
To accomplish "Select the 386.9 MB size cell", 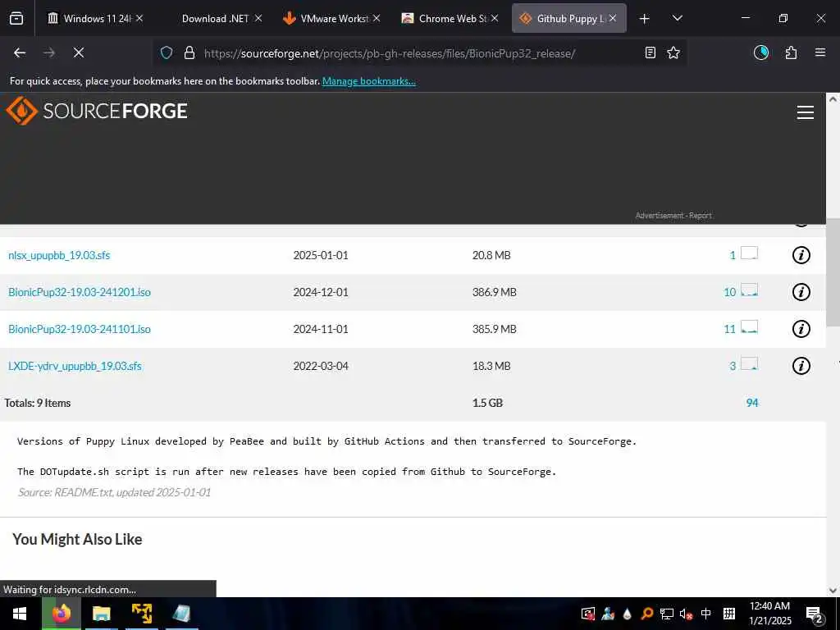I will pyautogui.click(x=494, y=293).
